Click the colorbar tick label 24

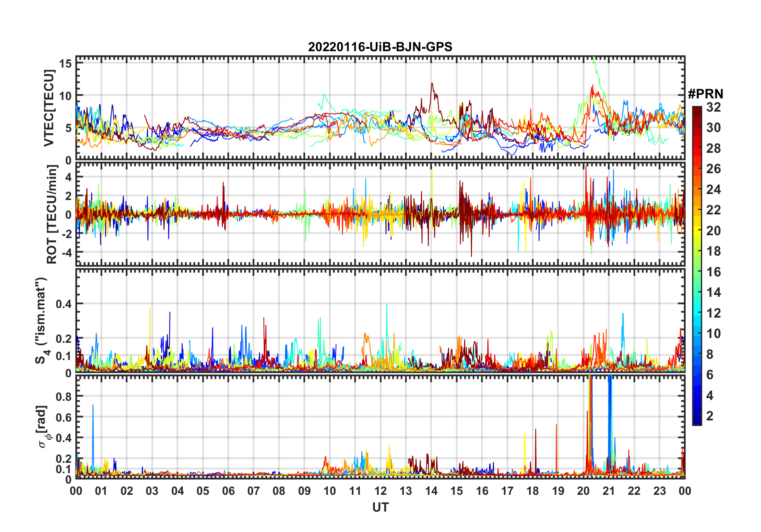pyautogui.click(x=713, y=190)
